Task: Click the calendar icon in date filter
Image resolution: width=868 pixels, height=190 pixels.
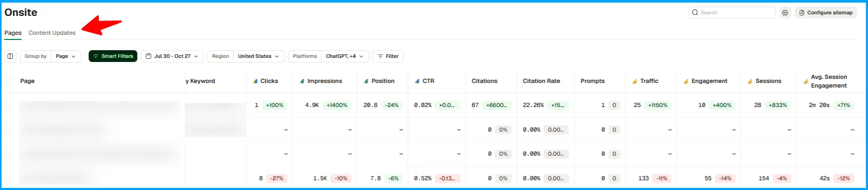Action: (x=149, y=56)
